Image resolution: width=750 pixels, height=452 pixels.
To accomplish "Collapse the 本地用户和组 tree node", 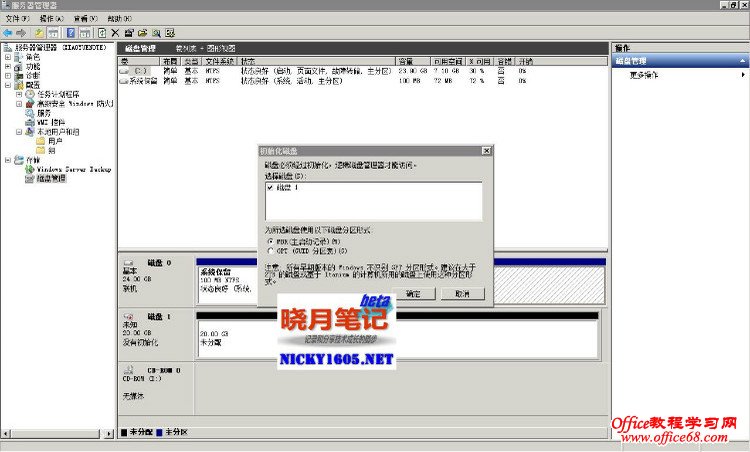I will coord(19,132).
